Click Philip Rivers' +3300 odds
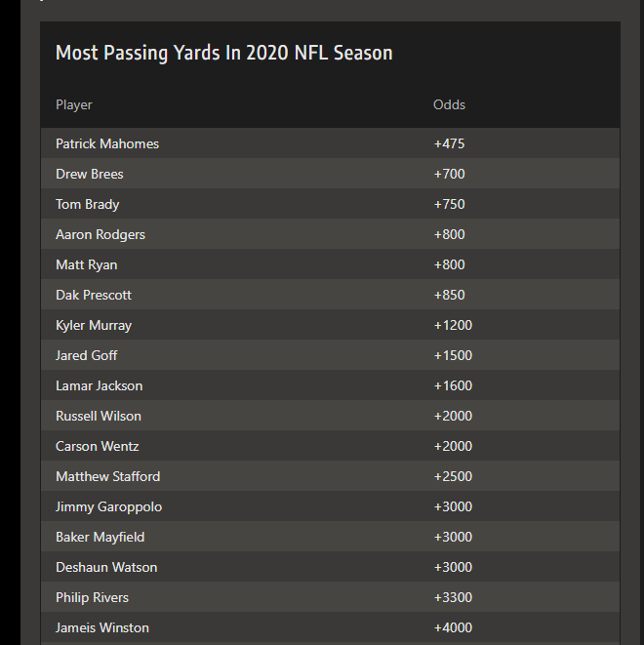644x645 pixels. (x=453, y=597)
